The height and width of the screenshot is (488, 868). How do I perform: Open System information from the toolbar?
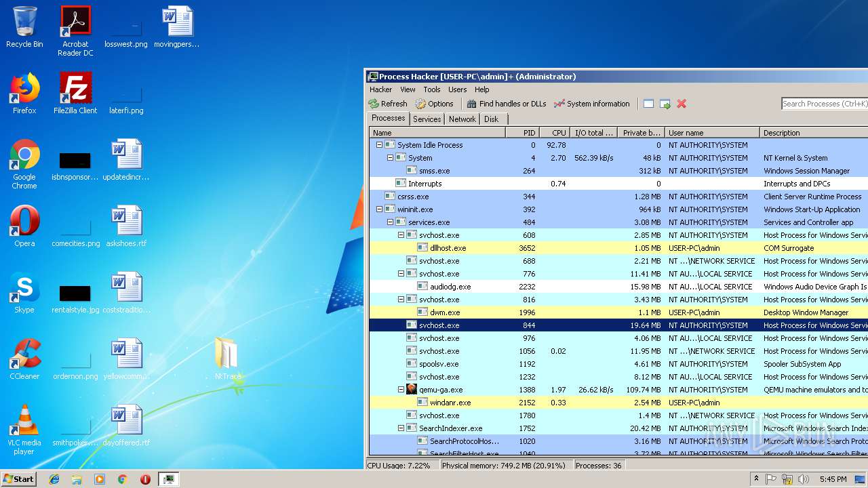click(x=592, y=104)
